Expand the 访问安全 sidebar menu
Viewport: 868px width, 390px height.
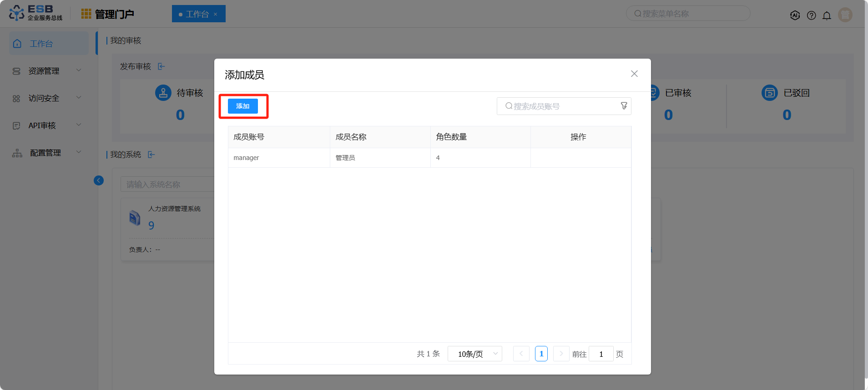pyautogui.click(x=47, y=98)
